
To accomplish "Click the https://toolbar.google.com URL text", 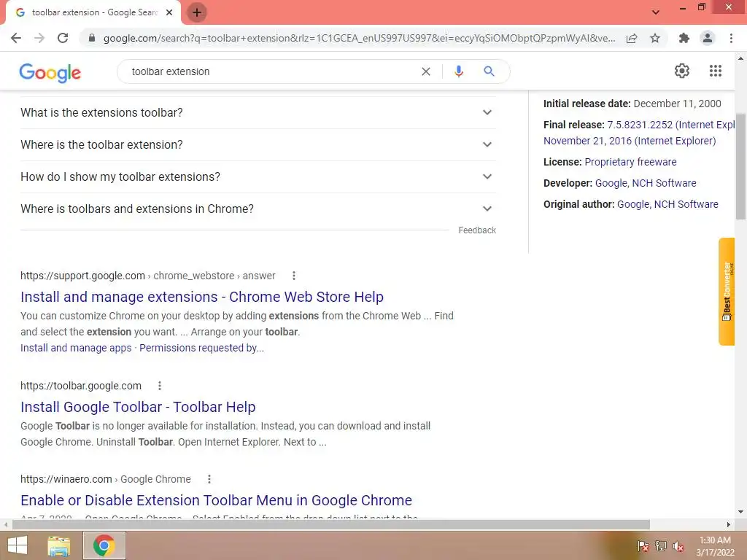I will (81, 386).
